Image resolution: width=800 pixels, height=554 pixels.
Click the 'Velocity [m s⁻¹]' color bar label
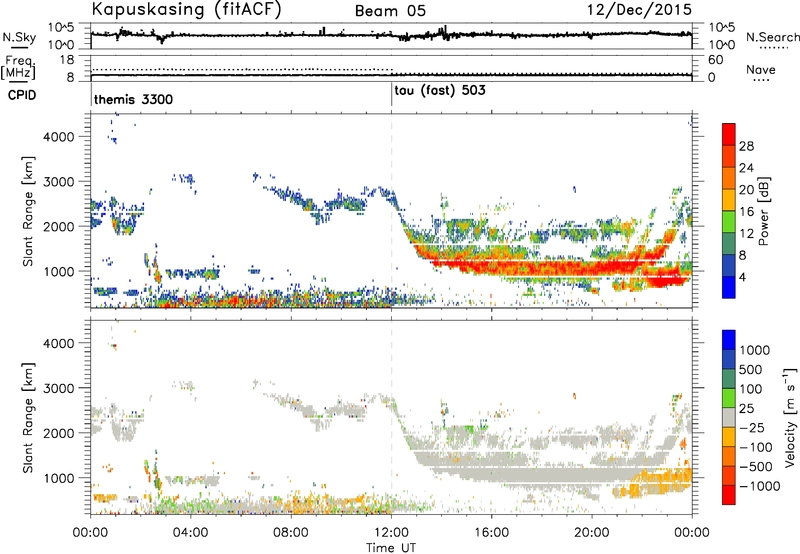(x=790, y=417)
